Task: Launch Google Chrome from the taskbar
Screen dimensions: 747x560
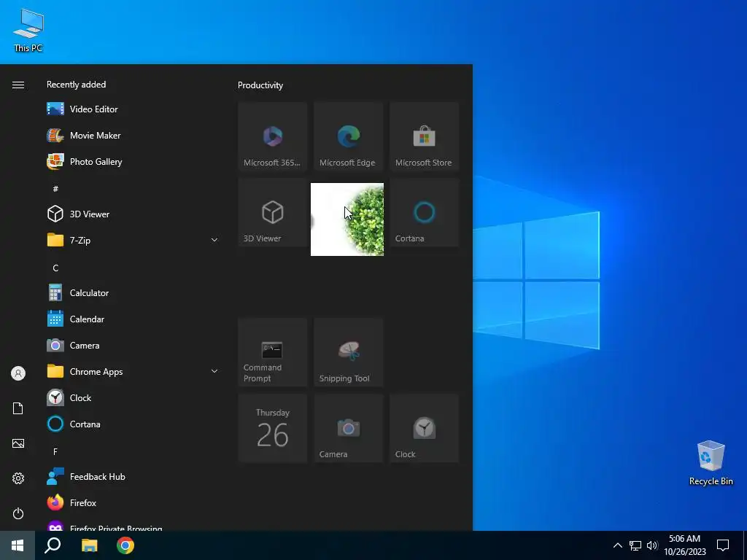Action: (x=125, y=545)
